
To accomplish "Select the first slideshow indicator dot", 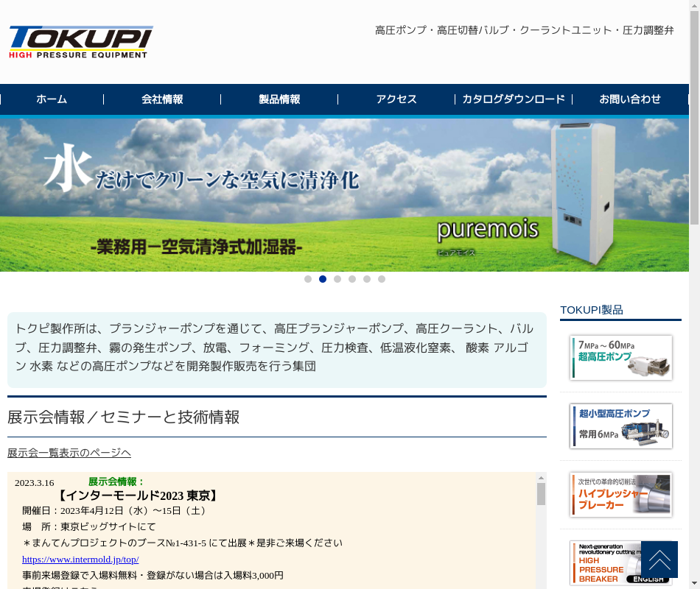I will 308,279.
